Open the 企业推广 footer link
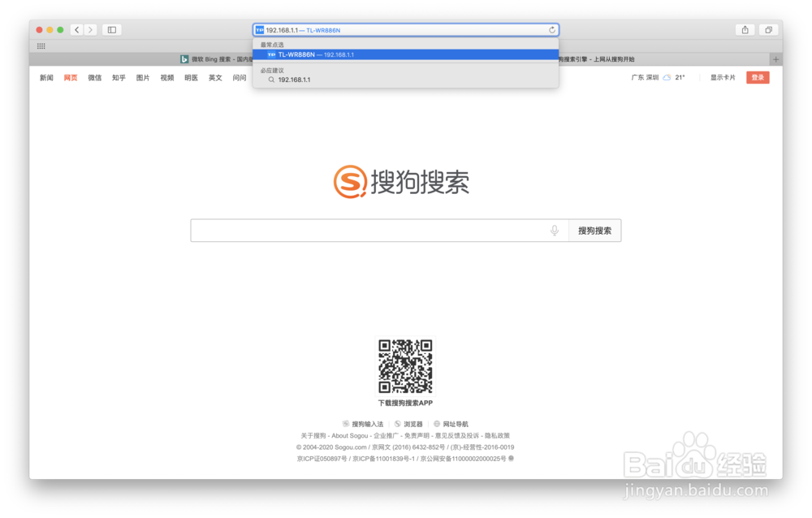The width and height of the screenshot is (812, 518). point(387,436)
